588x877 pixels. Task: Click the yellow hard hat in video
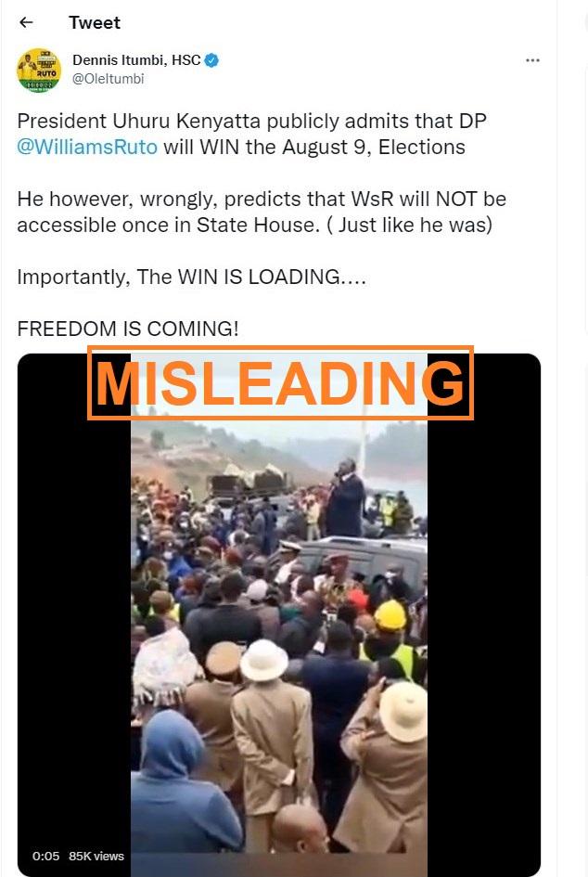point(390,615)
